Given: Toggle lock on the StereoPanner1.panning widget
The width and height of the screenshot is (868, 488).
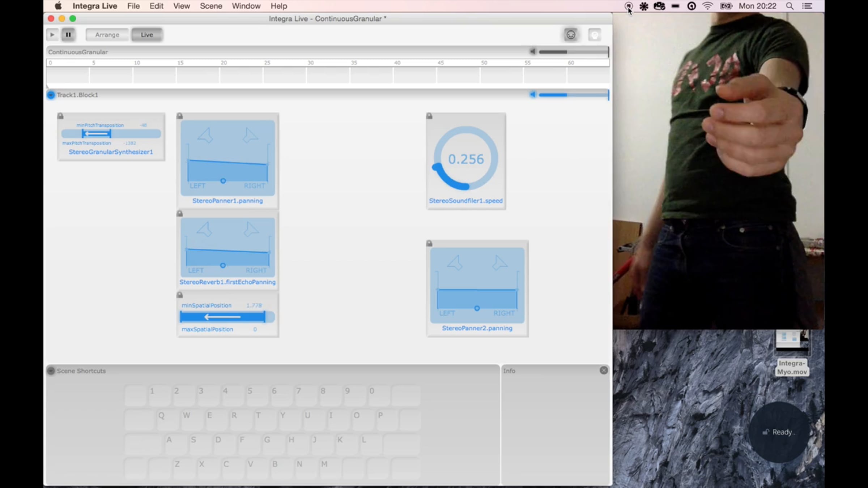Looking at the screenshot, I should [x=180, y=116].
